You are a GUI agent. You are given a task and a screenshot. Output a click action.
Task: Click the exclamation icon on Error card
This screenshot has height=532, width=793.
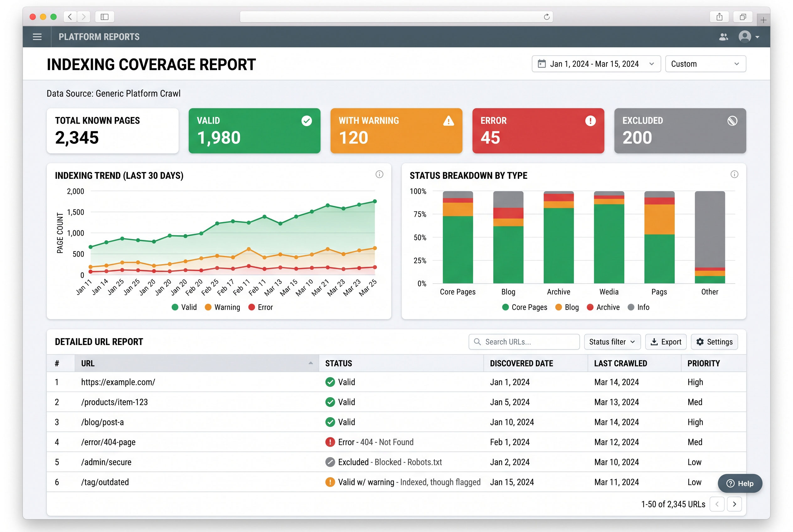[590, 121]
